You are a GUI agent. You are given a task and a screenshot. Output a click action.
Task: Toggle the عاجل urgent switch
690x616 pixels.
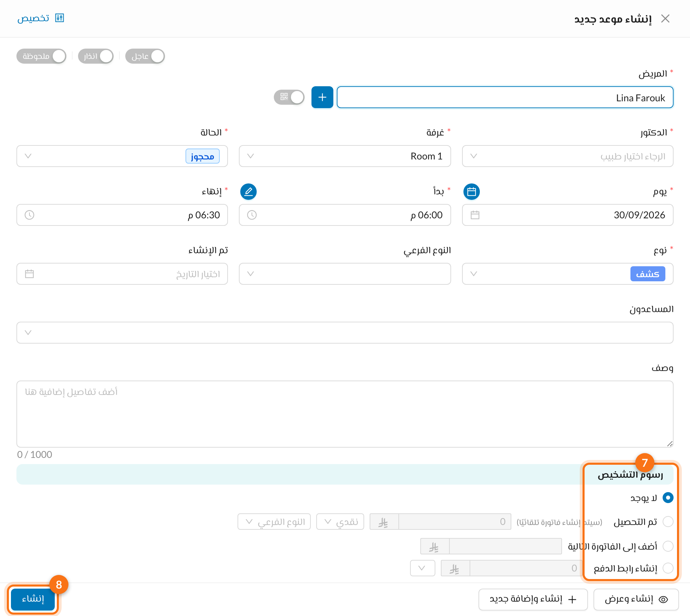pos(145,56)
